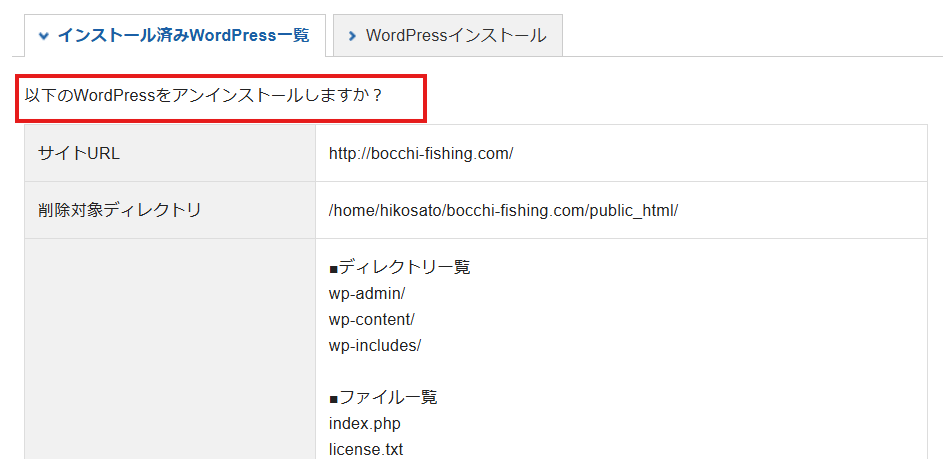Viewport: 943px width, 459px height.
Task: Select the license.txt file entry
Action: pyautogui.click(x=365, y=449)
